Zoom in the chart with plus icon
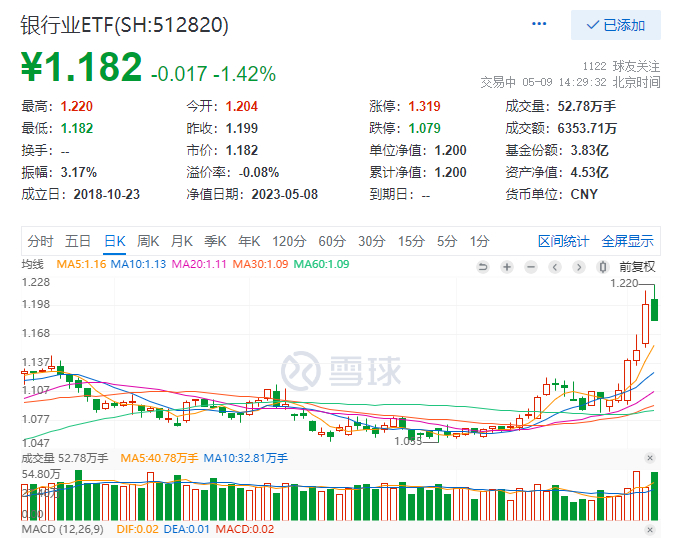This screenshot has width=674, height=538. tap(507, 267)
